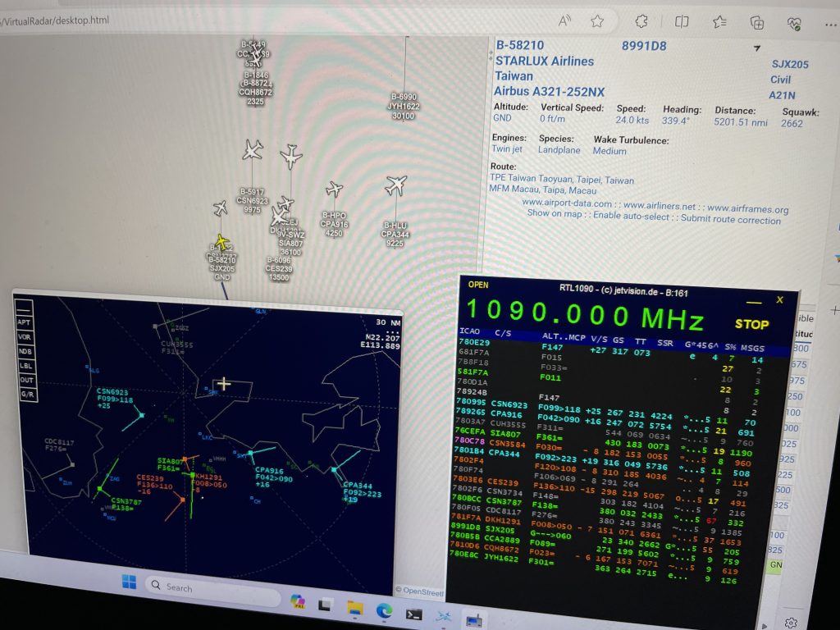Open browser Collections icon
The image size is (840, 630).
tap(756, 22)
